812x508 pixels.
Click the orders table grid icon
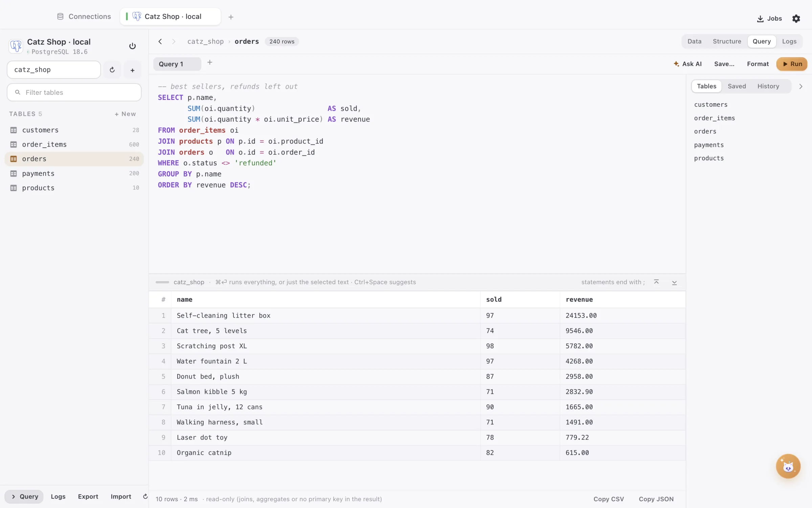[x=14, y=159]
